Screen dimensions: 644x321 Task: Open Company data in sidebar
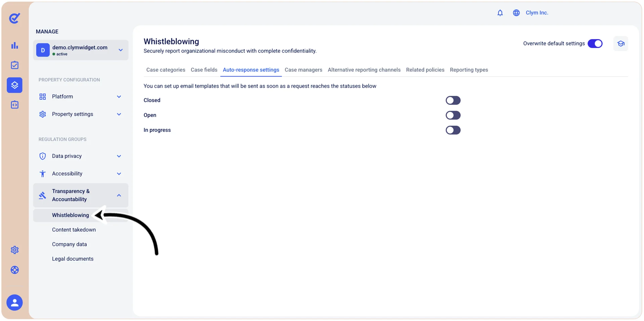pos(70,244)
